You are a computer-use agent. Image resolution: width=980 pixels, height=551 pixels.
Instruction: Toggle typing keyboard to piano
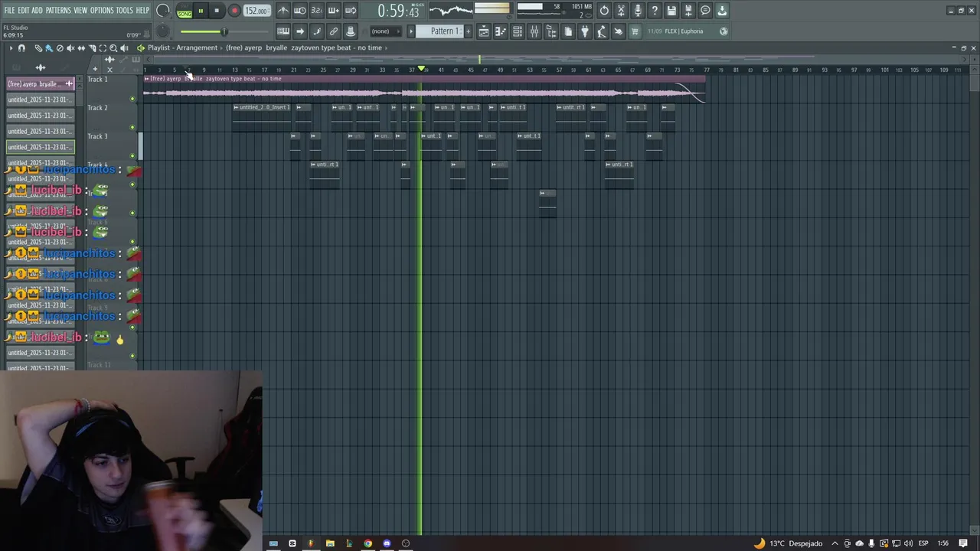283,31
